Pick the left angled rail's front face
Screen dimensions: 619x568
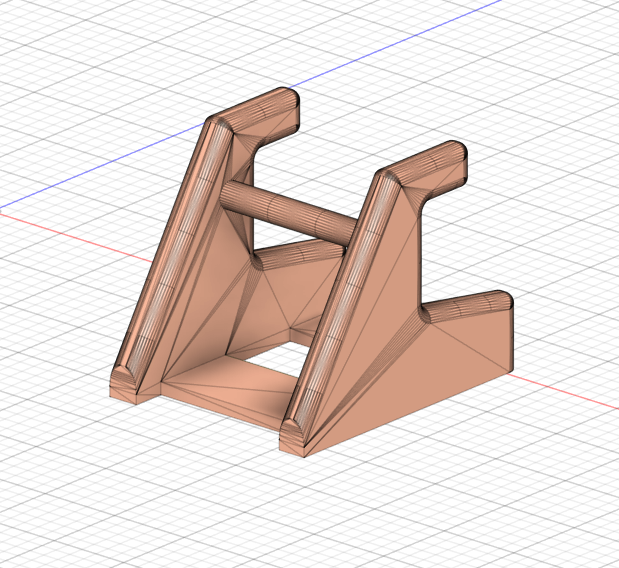(x=173, y=253)
